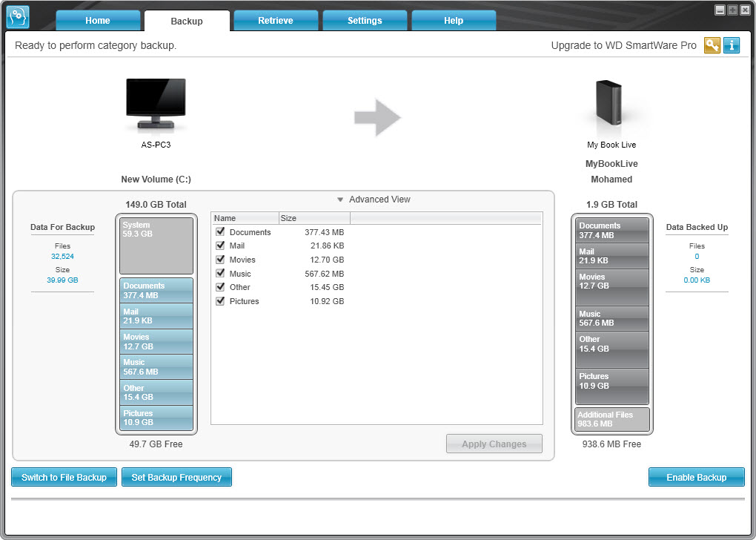756x540 pixels.
Task: Click the 938.6 MB Free label
Action: (x=611, y=444)
